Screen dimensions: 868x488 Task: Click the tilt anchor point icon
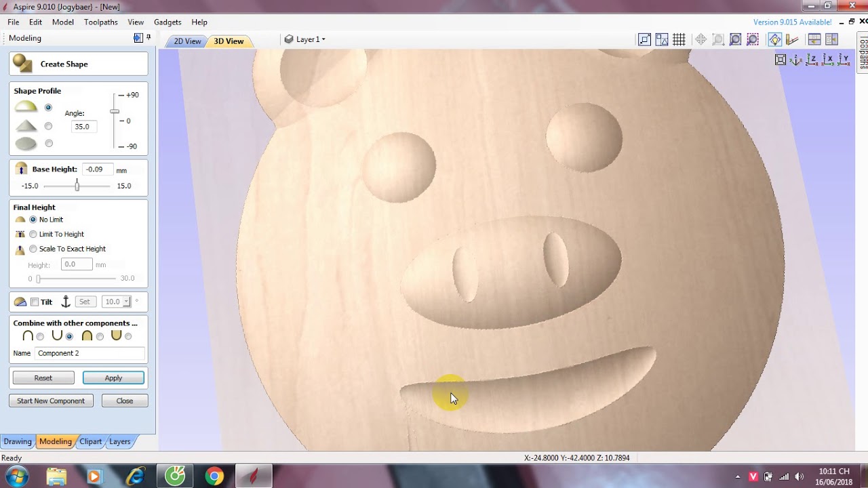coord(66,302)
